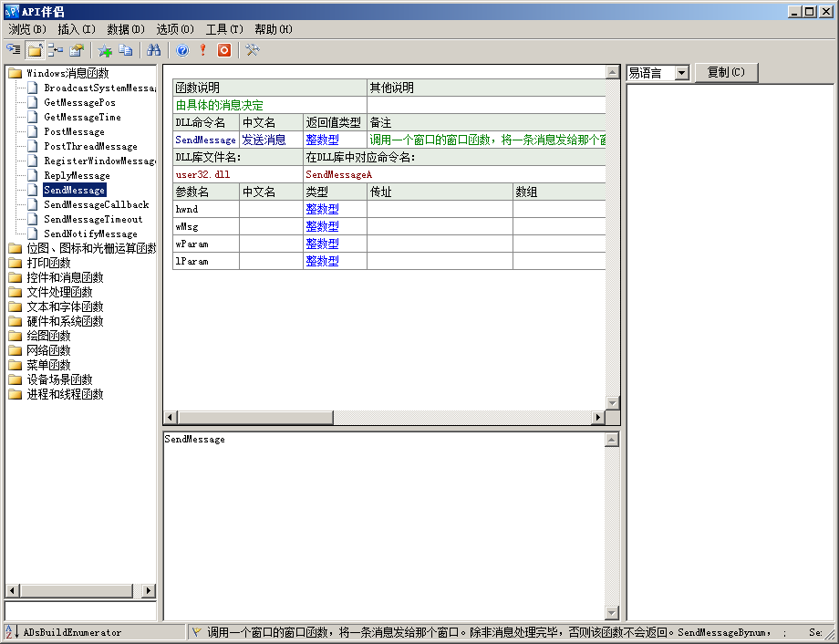Click the copy documents toolbar icon

[126, 50]
